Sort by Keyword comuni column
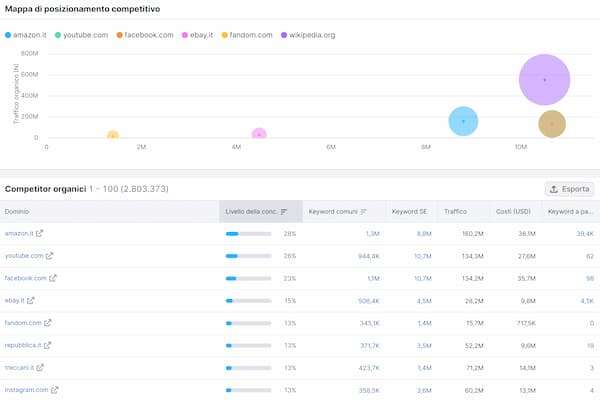This screenshot has width=600, height=400. [336, 211]
